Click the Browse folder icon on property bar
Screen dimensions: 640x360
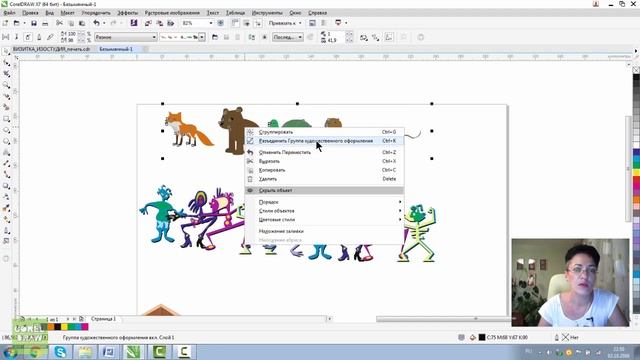pos(215,37)
